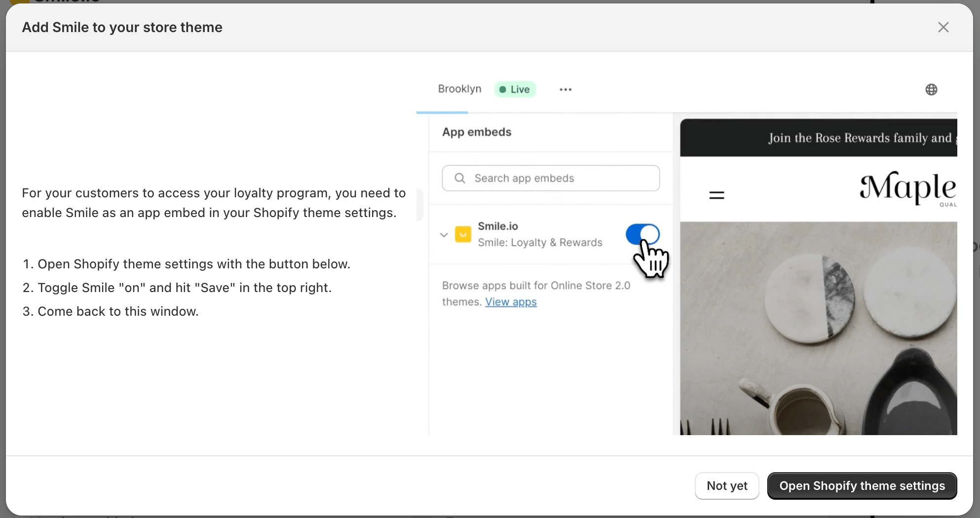The height and width of the screenshot is (518, 980).
Task: Click the green Live status badge
Action: (x=515, y=89)
